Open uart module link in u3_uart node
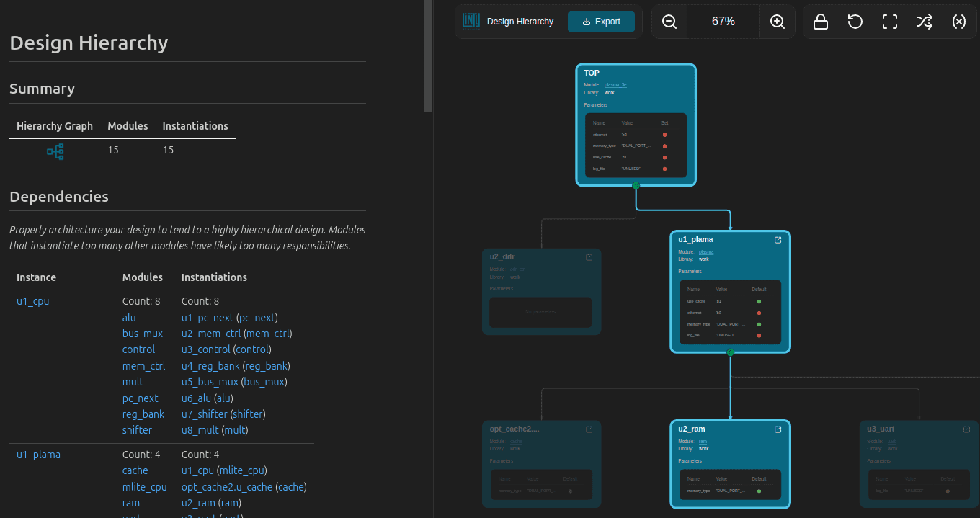 pos(891,442)
